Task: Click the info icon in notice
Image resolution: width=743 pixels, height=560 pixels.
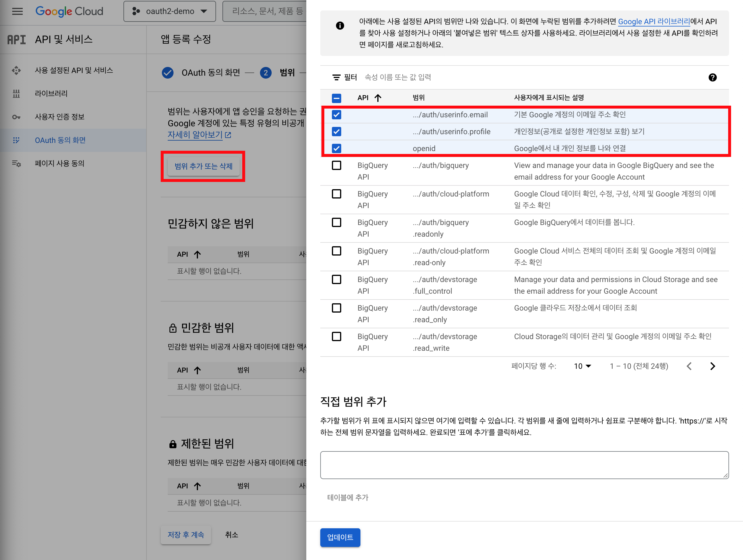Action: click(x=340, y=26)
